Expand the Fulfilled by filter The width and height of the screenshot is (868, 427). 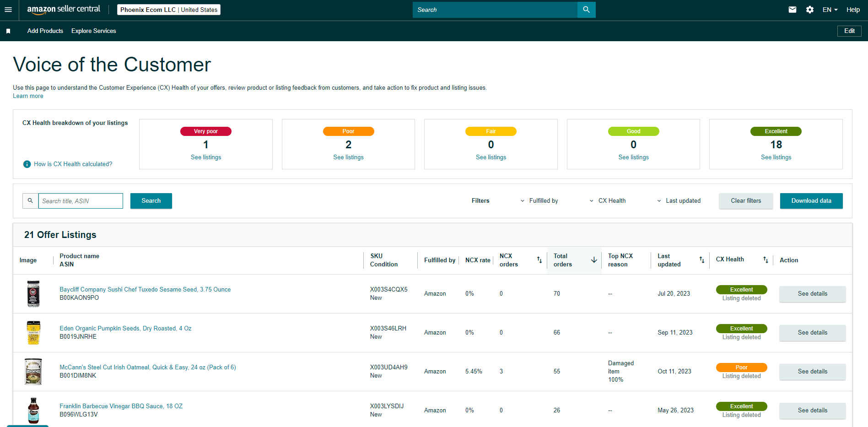[539, 201]
